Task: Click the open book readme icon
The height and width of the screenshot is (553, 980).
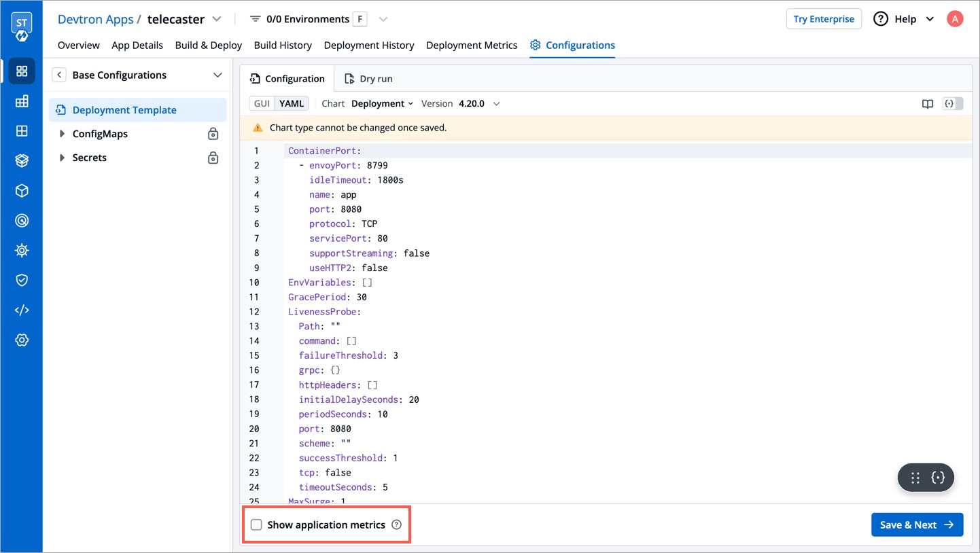Action: 927,104
